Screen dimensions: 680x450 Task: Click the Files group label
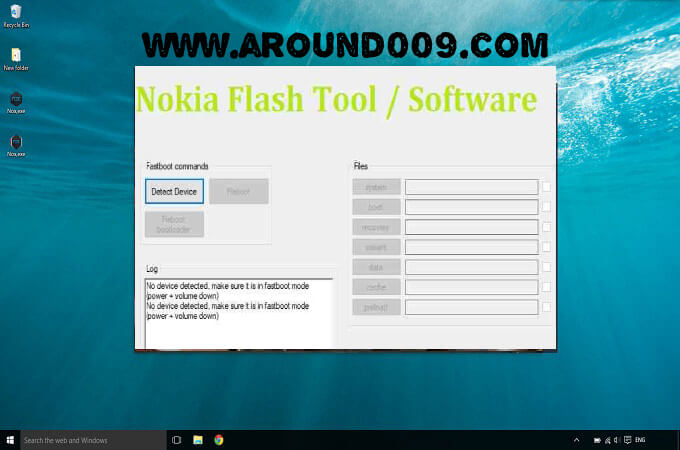click(361, 166)
